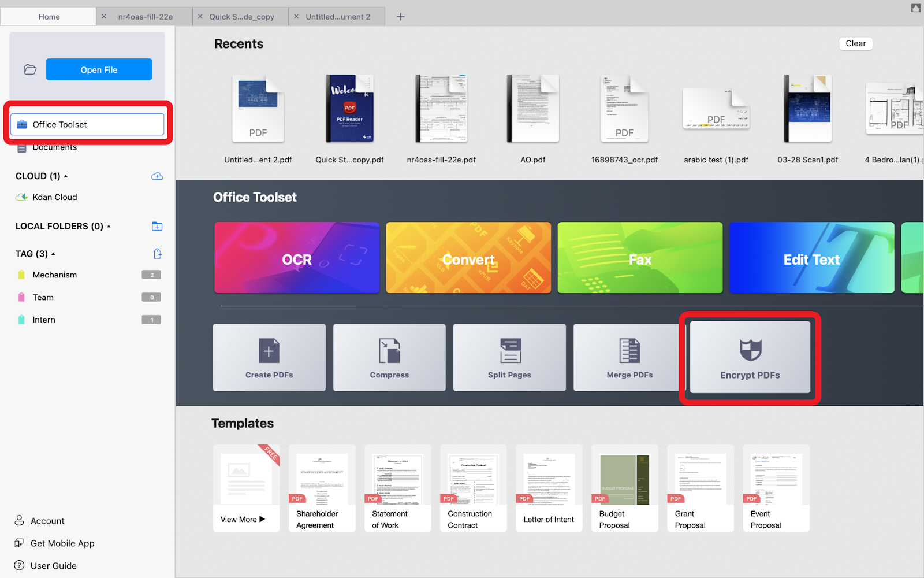Click the yellow Mechanism tag icon
The image size is (924, 578).
tap(21, 275)
